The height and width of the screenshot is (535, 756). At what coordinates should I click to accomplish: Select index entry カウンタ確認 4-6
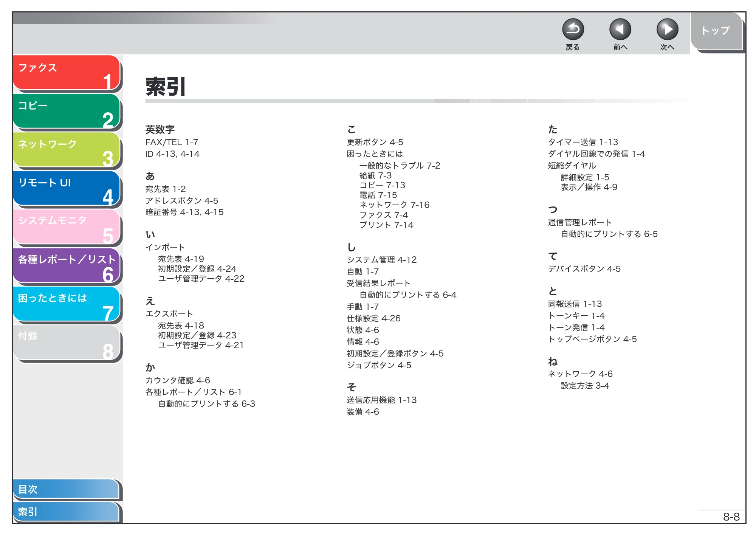[x=178, y=380]
